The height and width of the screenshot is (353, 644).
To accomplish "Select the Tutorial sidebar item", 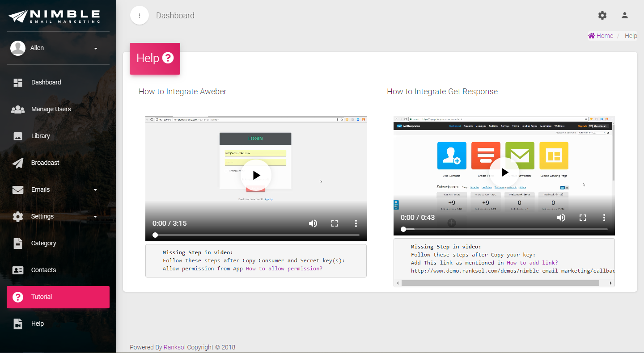I will (x=58, y=297).
